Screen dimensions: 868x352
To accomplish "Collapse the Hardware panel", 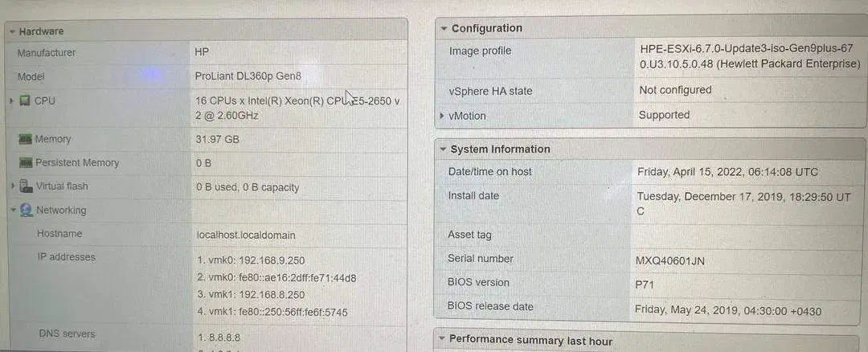I will pyautogui.click(x=11, y=31).
